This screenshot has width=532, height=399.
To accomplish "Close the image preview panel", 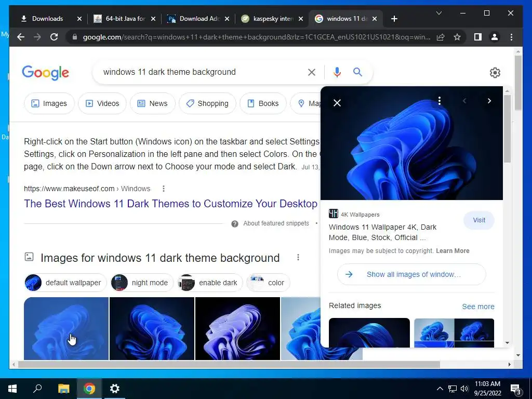I will pyautogui.click(x=337, y=103).
